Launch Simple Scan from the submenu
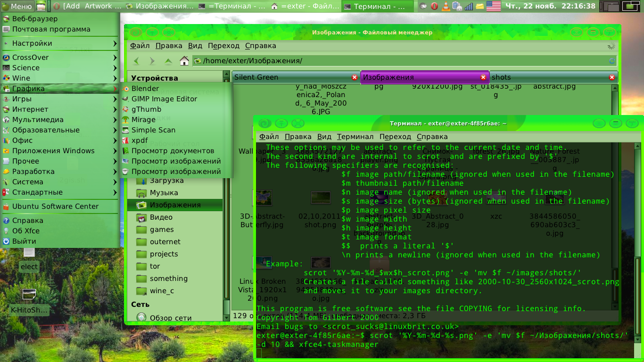Image resolution: width=644 pixels, height=362 pixels. coord(176,130)
